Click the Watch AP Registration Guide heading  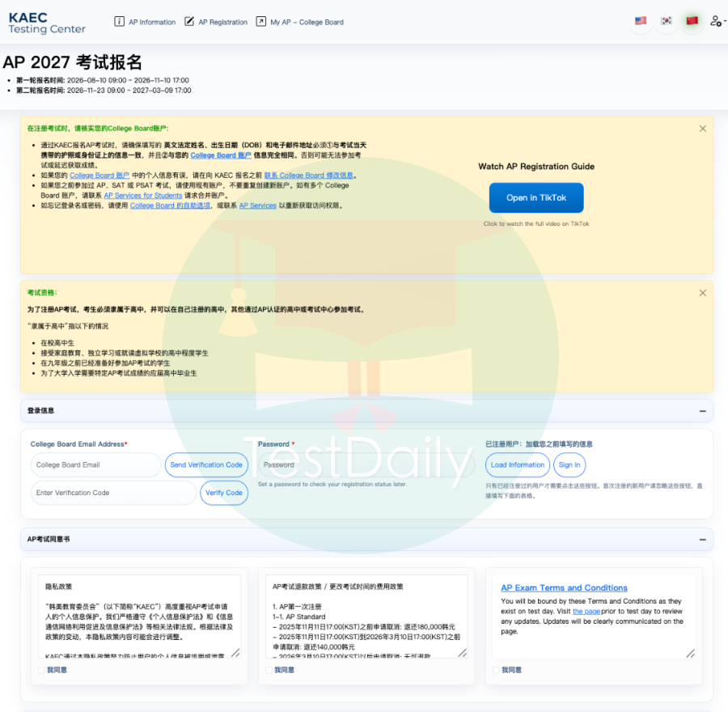point(536,167)
